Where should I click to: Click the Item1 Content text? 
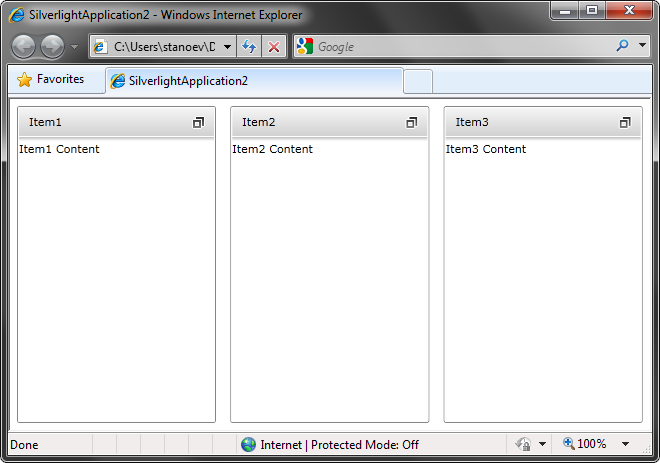[59, 149]
